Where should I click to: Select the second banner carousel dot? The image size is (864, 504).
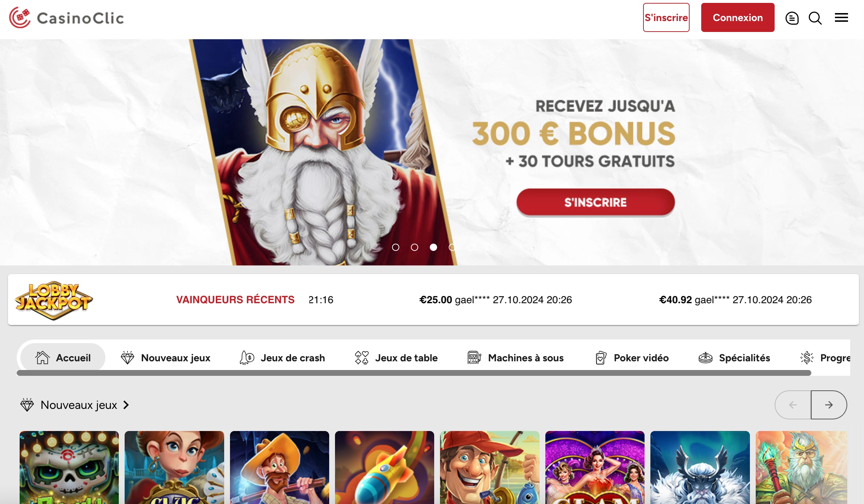click(x=415, y=247)
